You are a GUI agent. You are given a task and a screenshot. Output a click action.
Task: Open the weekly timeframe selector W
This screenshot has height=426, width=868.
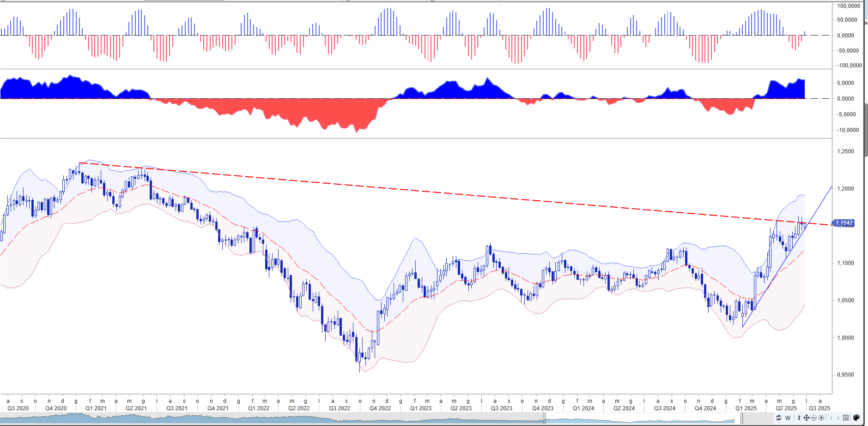788,418
